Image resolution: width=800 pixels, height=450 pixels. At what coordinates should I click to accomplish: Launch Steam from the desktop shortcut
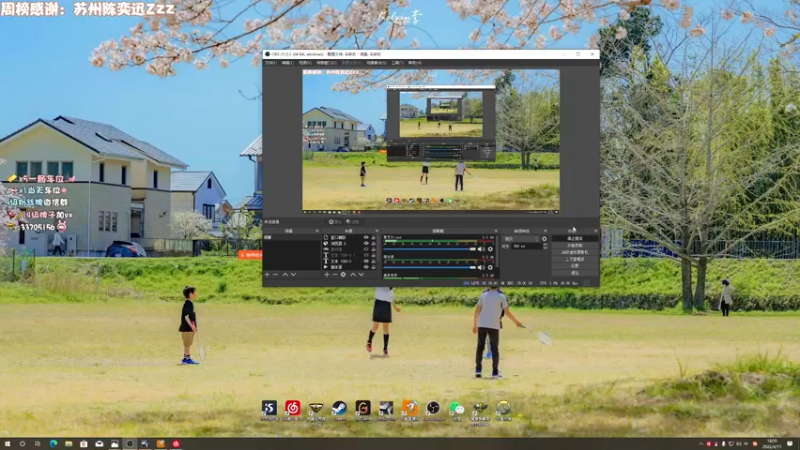point(339,409)
